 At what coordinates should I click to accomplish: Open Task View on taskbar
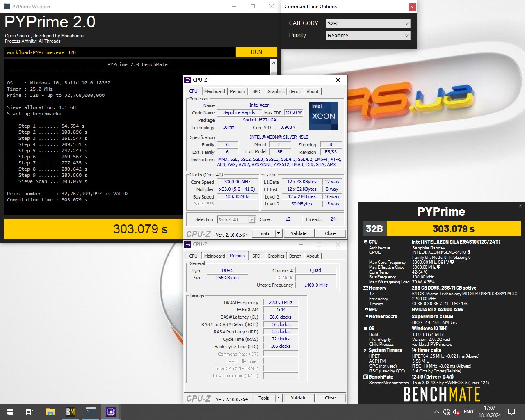click(30, 412)
